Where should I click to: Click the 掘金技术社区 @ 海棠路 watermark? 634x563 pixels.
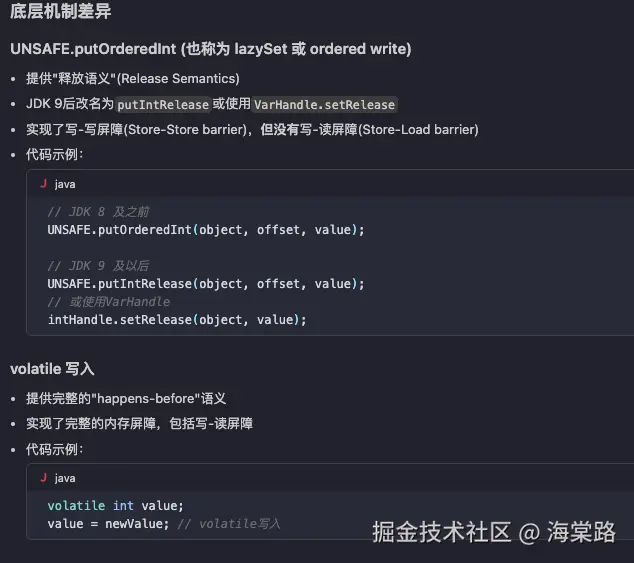[x=494, y=532]
